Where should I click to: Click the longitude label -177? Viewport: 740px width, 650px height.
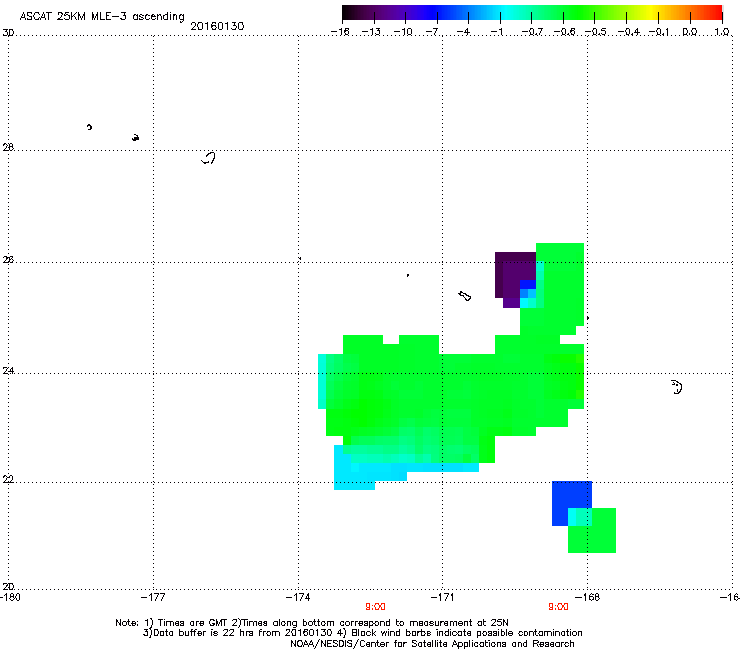pyautogui.click(x=153, y=597)
